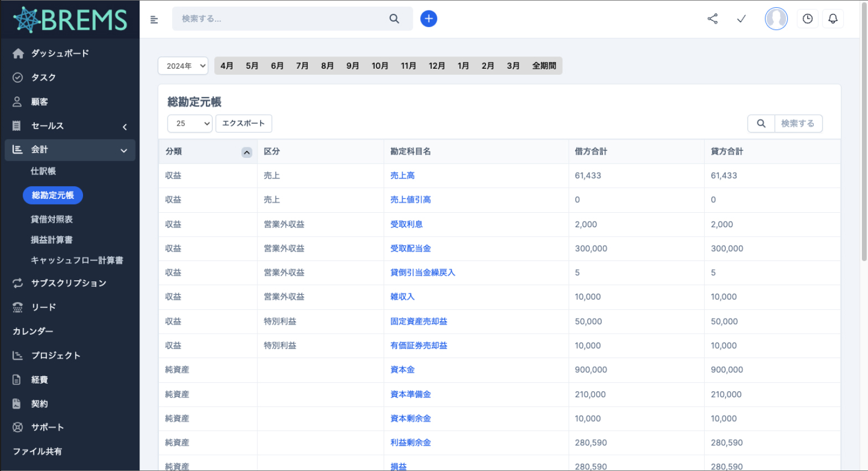Open the 固定資産売却益 account link
The height and width of the screenshot is (471, 868).
coord(418,321)
